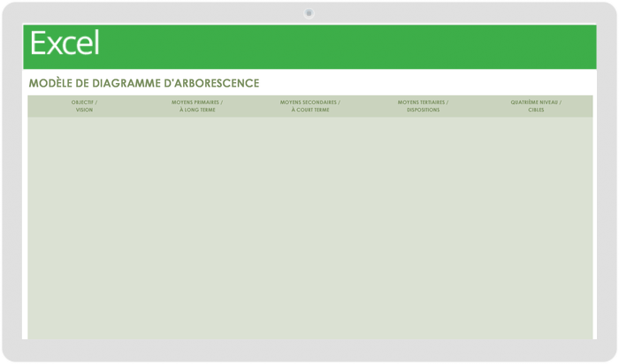
Task: Click the empty area below Quatrième niveau
Action: pos(536,228)
